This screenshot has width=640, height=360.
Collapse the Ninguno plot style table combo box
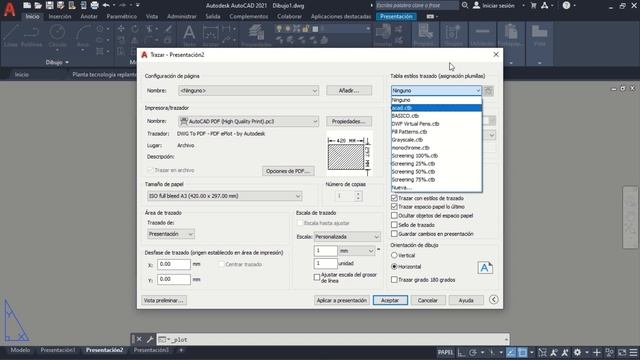click(x=436, y=91)
